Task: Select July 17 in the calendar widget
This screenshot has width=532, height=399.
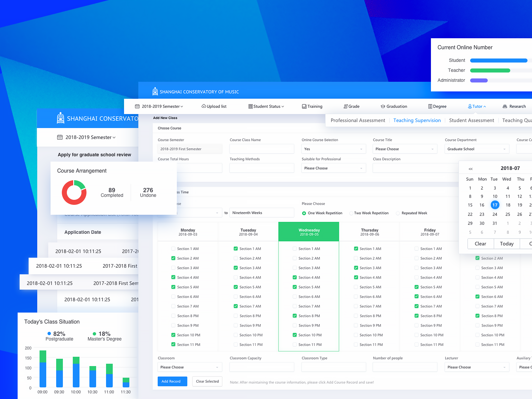Action: click(x=495, y=205)
